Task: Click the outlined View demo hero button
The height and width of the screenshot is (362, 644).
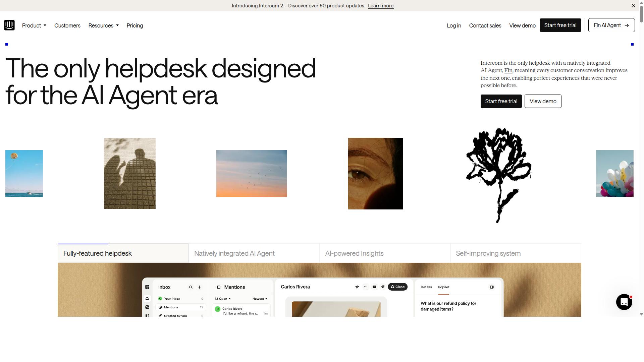Action: (543, 101)
